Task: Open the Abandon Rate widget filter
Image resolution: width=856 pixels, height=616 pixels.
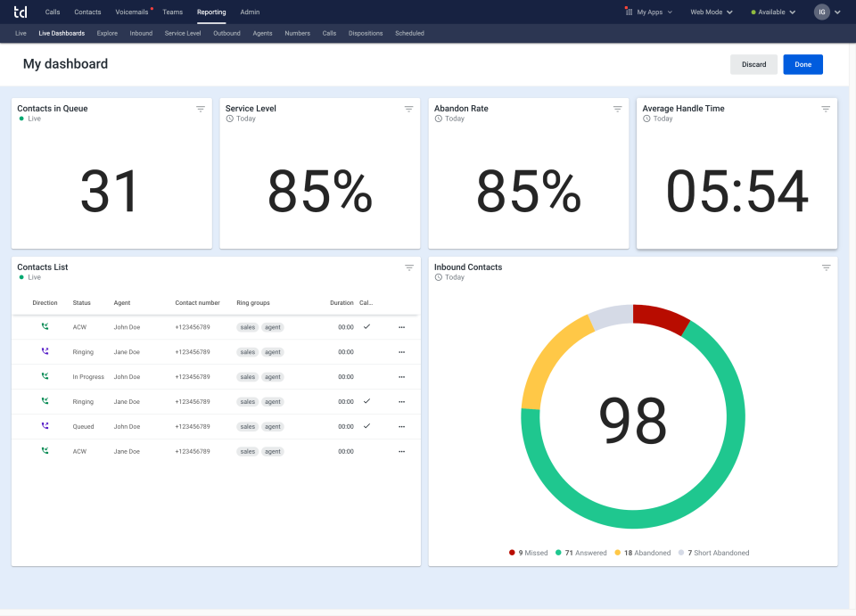Action: click(618, 109)
